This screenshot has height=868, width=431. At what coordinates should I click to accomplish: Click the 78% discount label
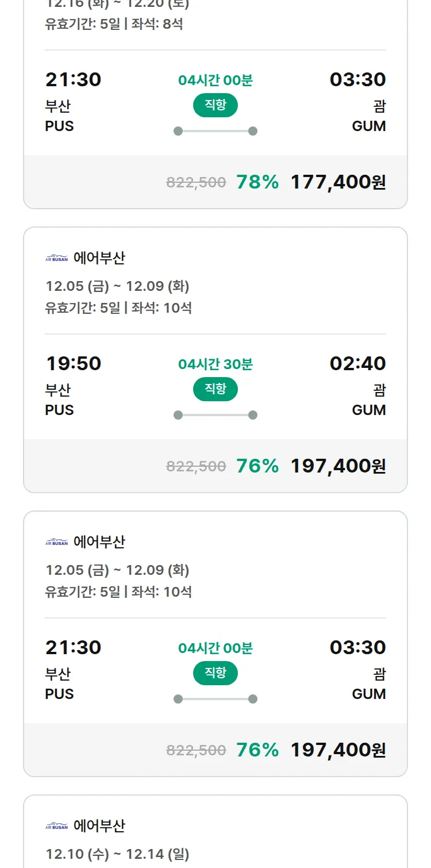[x=257, y=182]
